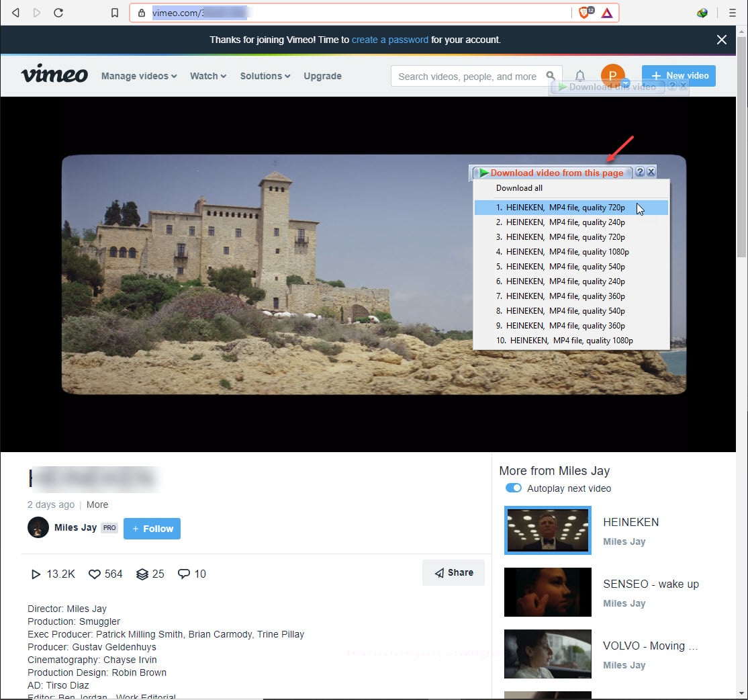Open the orange P profile avatar menu
This screenshot has height=700, width=748.
point(612,75)
